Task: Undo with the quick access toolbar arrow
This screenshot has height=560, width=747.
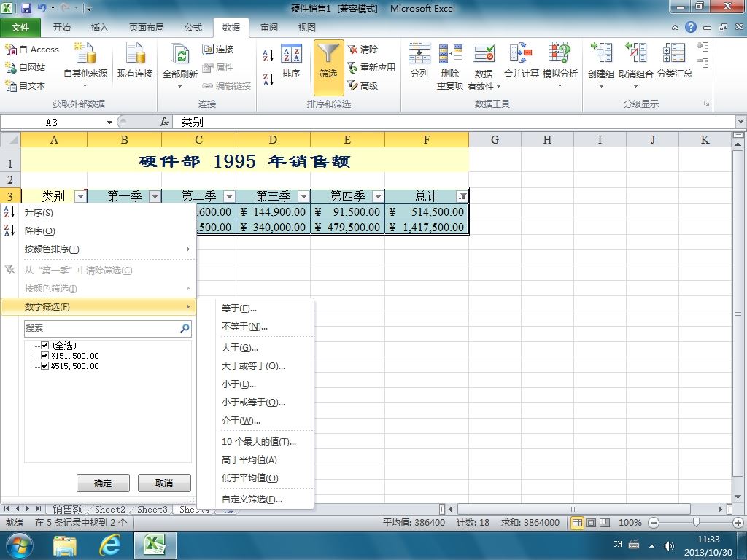Action: tap(42, 8)
